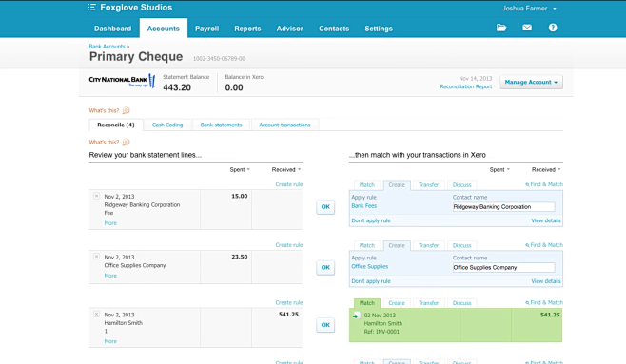Select Discuss tab for Ridgeway Banking line
The image size is (626, 364).
coord(462,185)
